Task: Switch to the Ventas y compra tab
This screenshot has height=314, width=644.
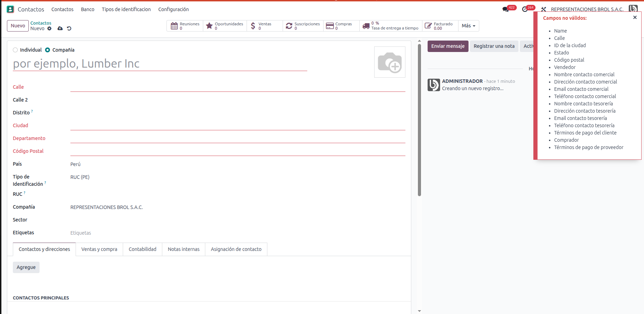Action: point(99,249)
